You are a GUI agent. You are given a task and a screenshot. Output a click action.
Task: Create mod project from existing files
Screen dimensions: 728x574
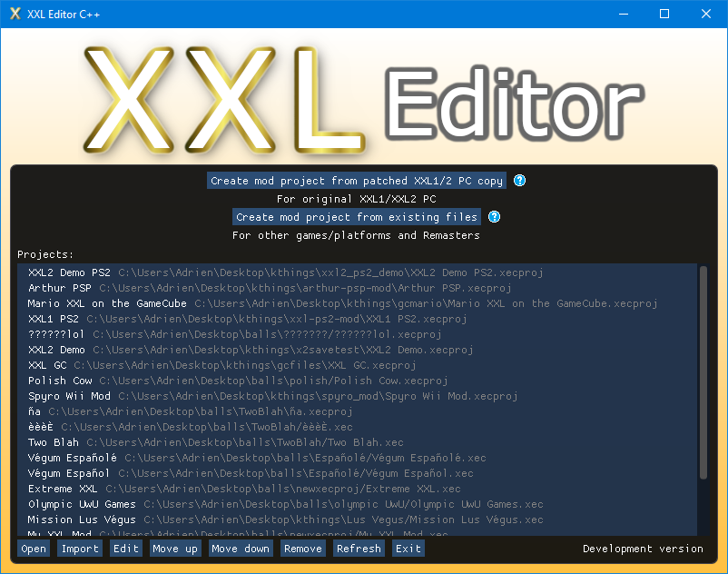click(x=357, y=217)
